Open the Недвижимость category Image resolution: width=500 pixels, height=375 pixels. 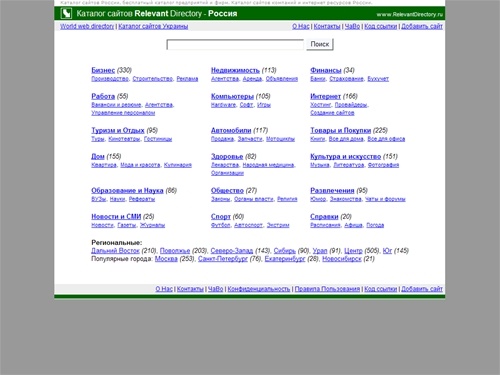point(235,70)
